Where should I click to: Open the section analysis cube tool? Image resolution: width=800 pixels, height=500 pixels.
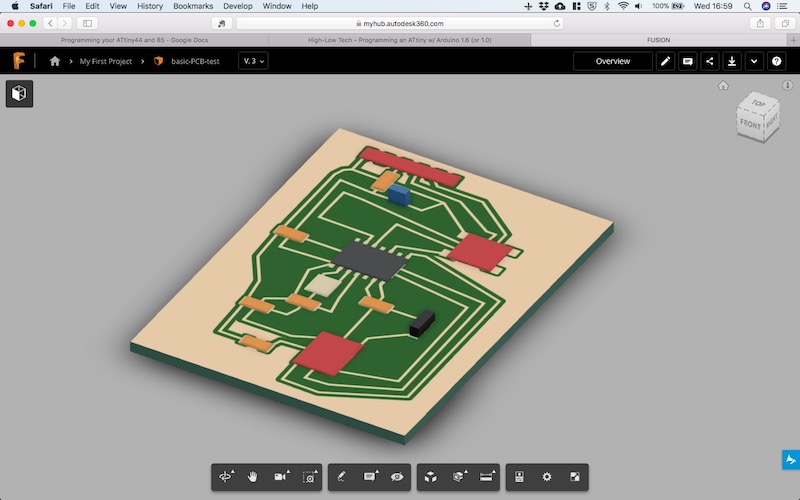pos(459,477)
